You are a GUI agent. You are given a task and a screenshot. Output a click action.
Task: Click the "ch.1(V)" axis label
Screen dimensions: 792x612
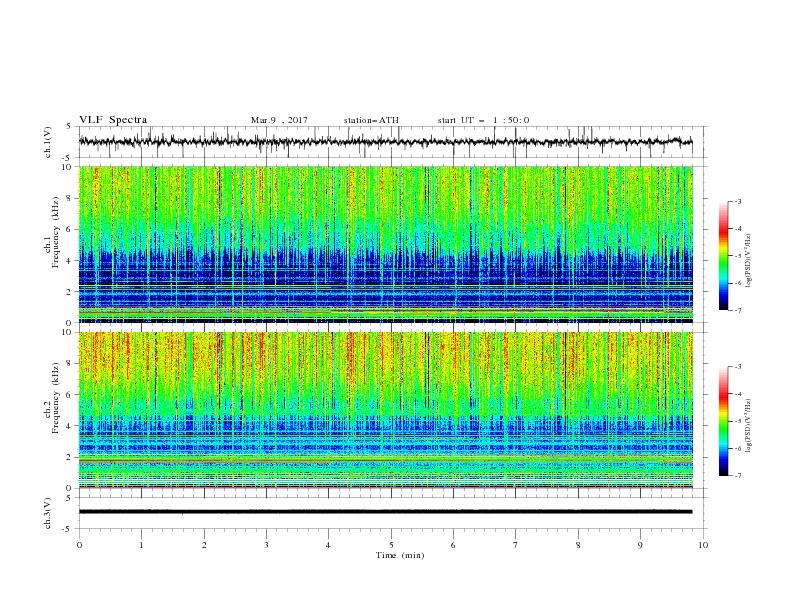[48, 142]
